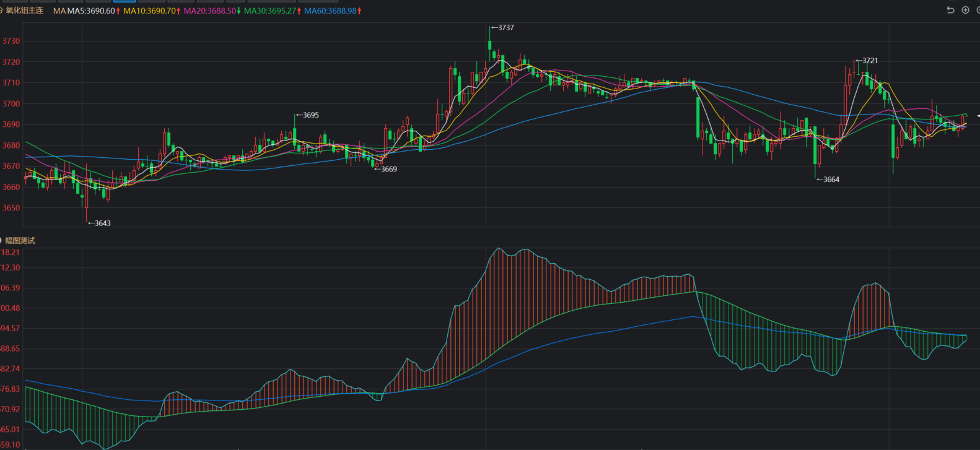Click the 3643 lowest price marker
Screen dimensions: 980x450
(x=99, y=223)
